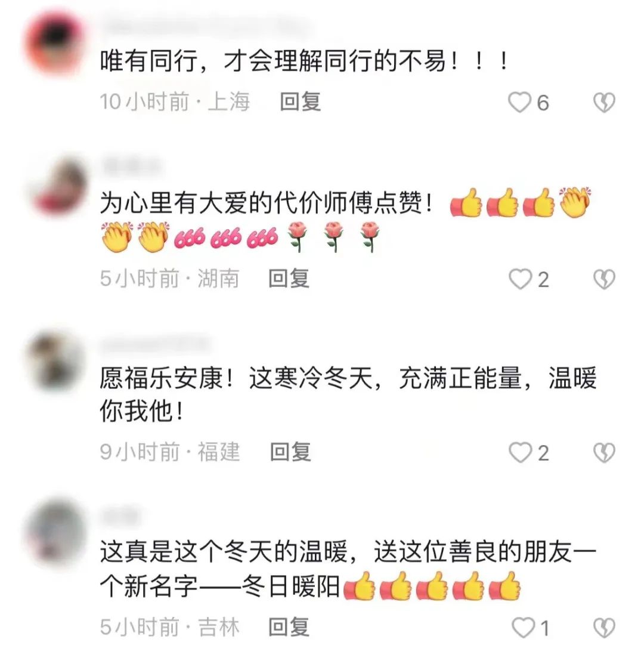Like the Hunan comment heart icon
This screenshot has height=667, width=644.
point(521,279)
